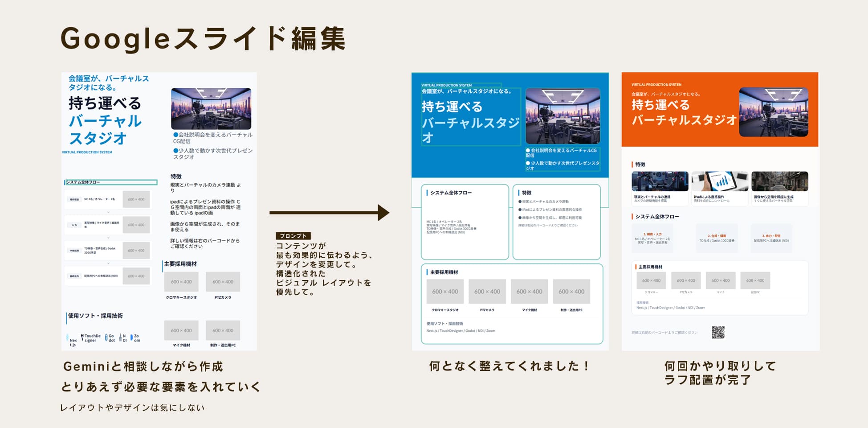Screen dimensions: 868x428
Task: Click the left slide bullet '少人数で動かす次世代プレゼンスタジオ'
Action: (x=213, y=154)
